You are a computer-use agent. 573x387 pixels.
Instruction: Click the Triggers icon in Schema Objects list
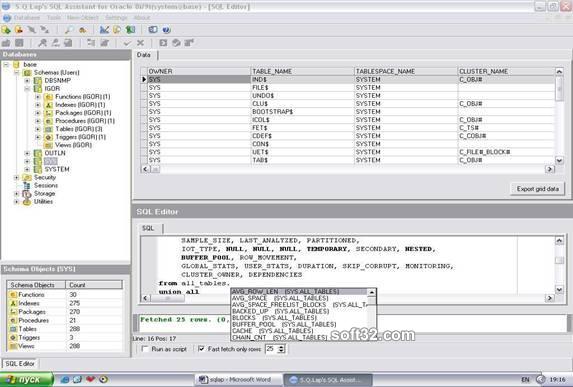[13, 338]
